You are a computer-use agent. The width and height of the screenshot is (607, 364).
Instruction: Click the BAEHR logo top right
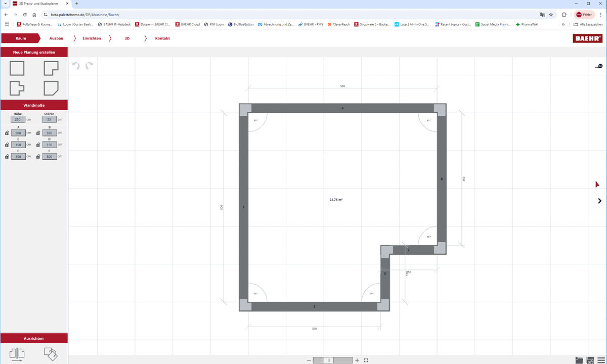coord(587,38)
